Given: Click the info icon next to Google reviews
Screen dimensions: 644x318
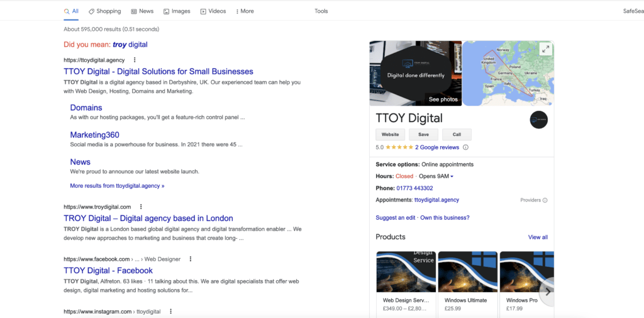Looking at the screenshot, I should [466, 147].
